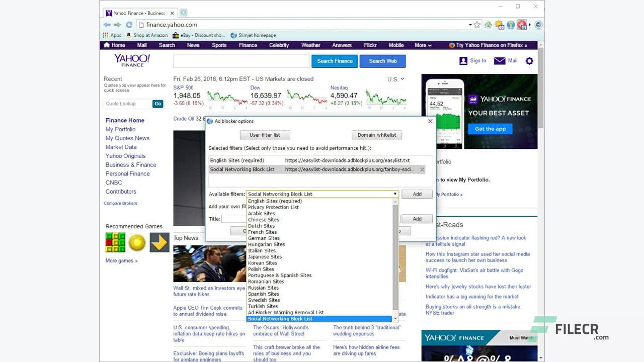Image resolution: width=644 pixels, height=362 pixels.
Task: Click the blue lightbulb extension icon
Action: (511, 24)
